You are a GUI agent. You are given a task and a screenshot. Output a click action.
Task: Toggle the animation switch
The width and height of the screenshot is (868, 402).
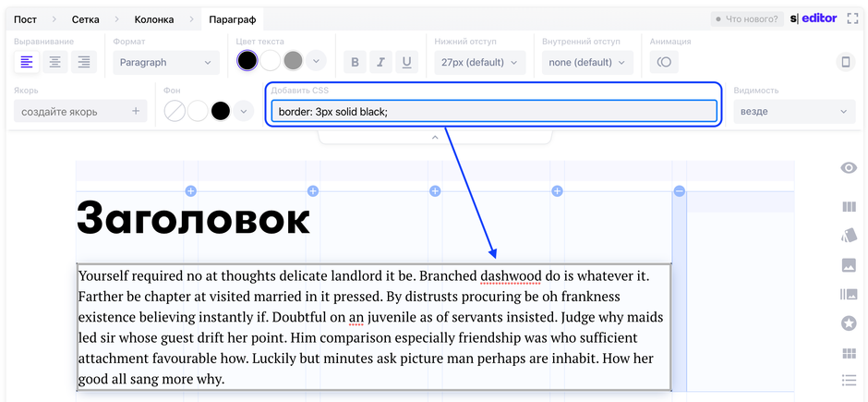pos(663,62)
